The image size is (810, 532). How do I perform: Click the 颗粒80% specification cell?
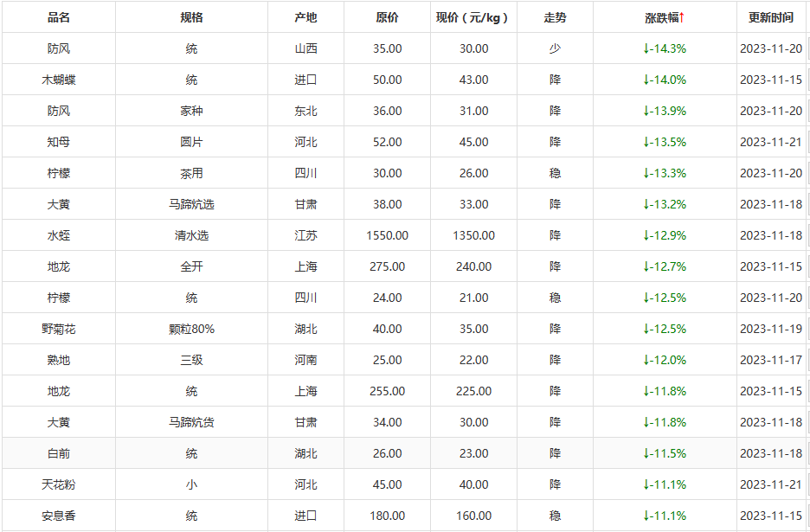(x=191, y=329)
